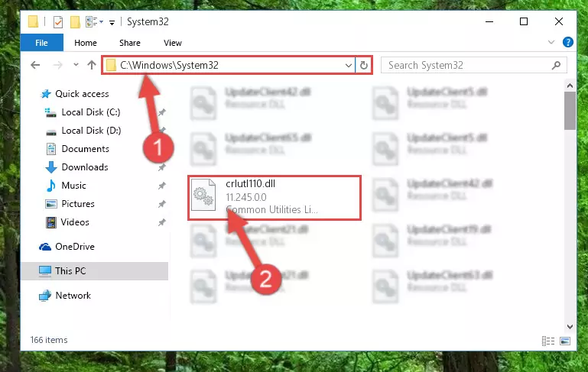
Task: Click the Quick access star icon
Action: click(x=46, y=94)
